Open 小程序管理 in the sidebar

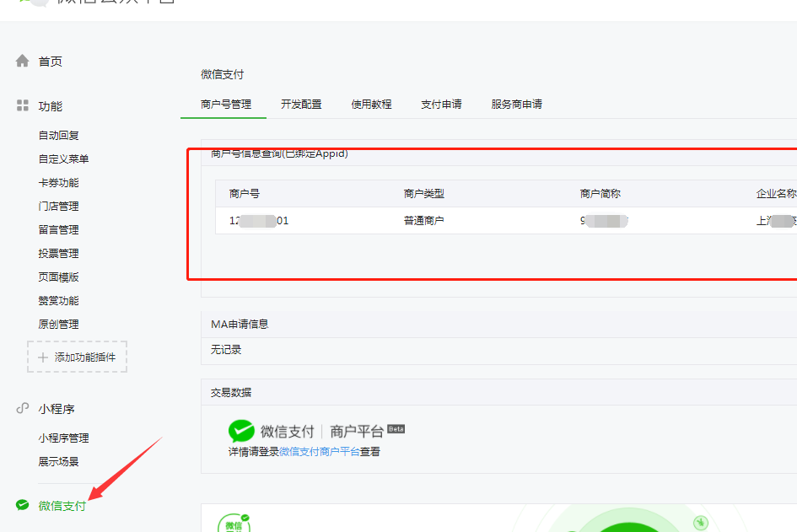click(x=63, y=438)
